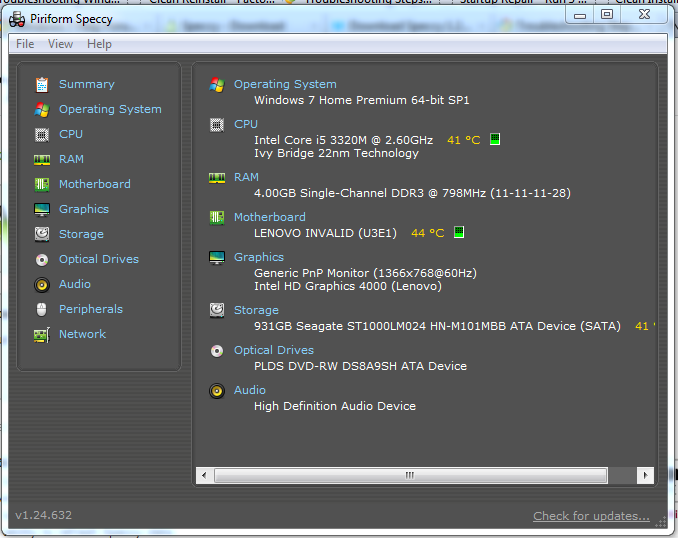Open the View menu
Image resolution: width=678 pixels, height=538 pixels.
click(x=61, y=44)
